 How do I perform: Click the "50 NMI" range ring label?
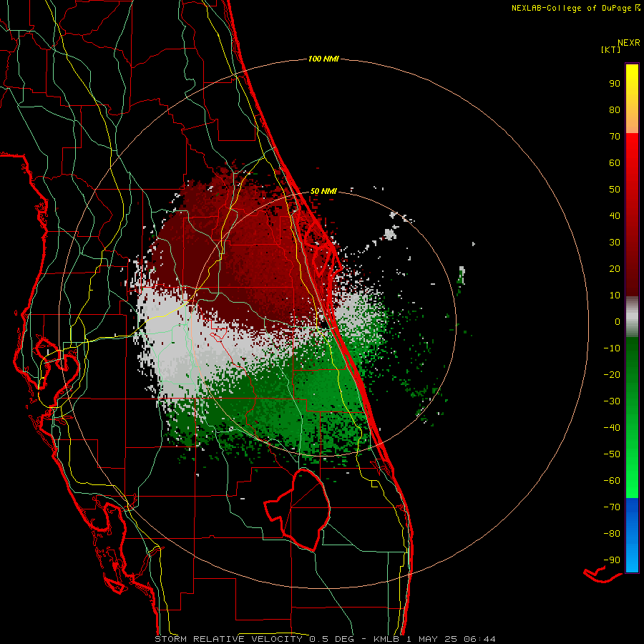[323, 191]
